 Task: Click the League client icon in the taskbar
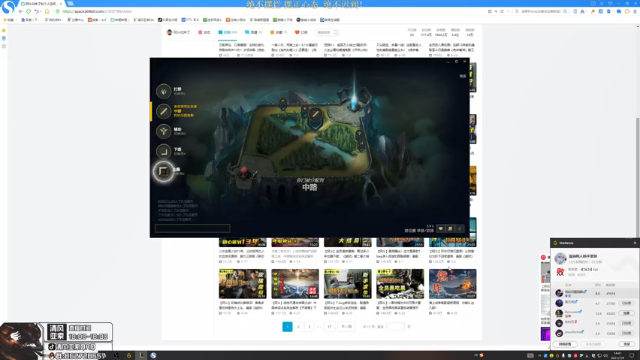[141, 356]
